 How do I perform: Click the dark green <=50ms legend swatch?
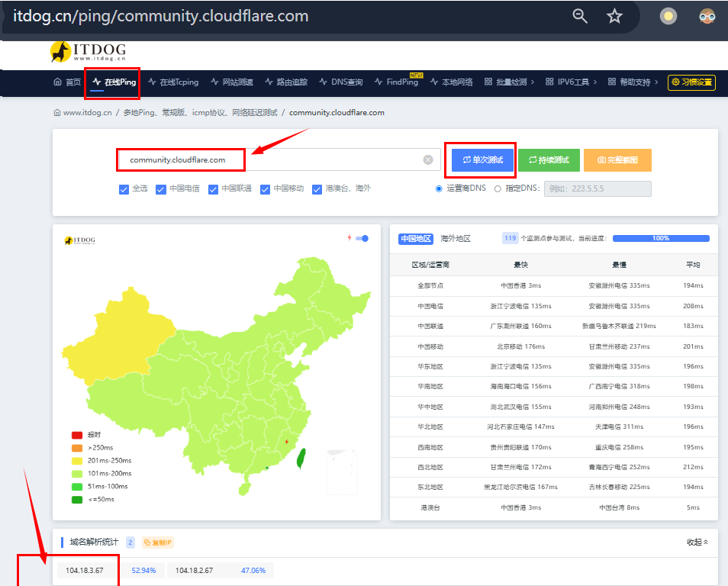77,500
